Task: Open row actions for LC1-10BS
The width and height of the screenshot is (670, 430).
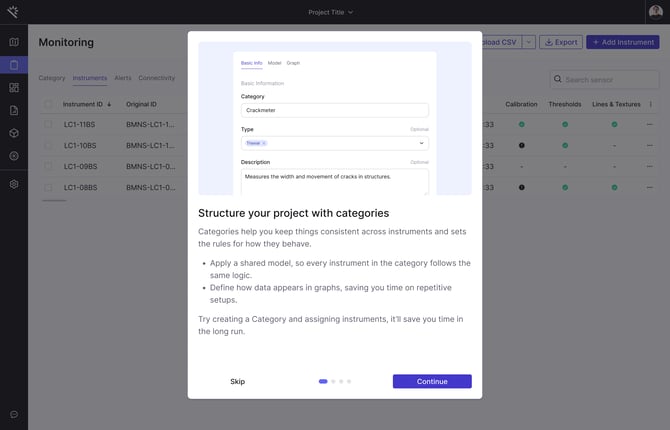Action: 650,145
